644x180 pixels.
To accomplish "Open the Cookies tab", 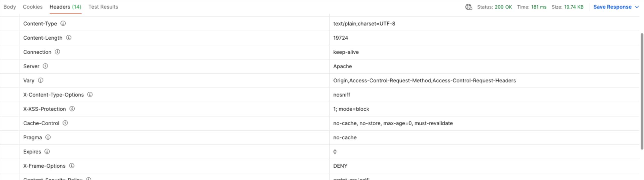I will pyautogui.click(x=33, y=7).
